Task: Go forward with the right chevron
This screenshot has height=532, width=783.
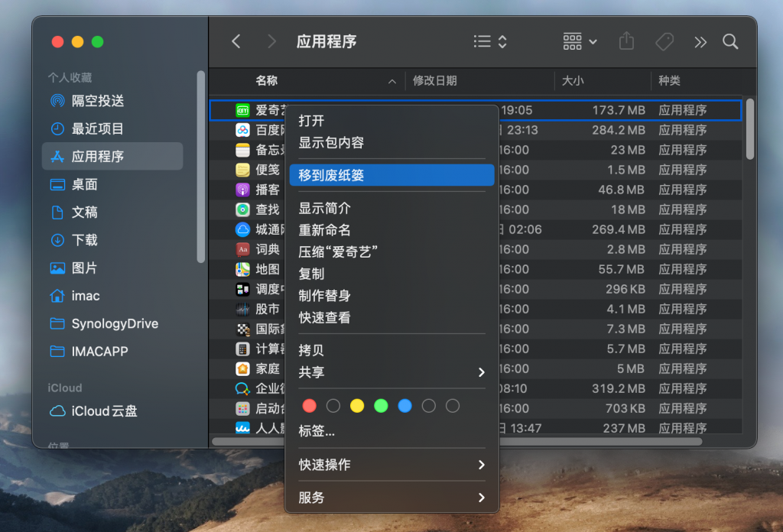Action: tap(271, 41)
